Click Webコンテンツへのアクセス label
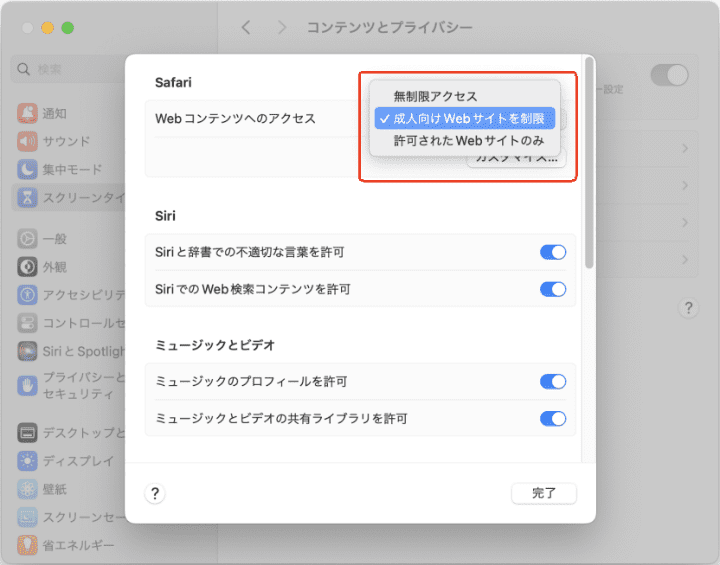The image size is (720, 565). click(236, 119)
